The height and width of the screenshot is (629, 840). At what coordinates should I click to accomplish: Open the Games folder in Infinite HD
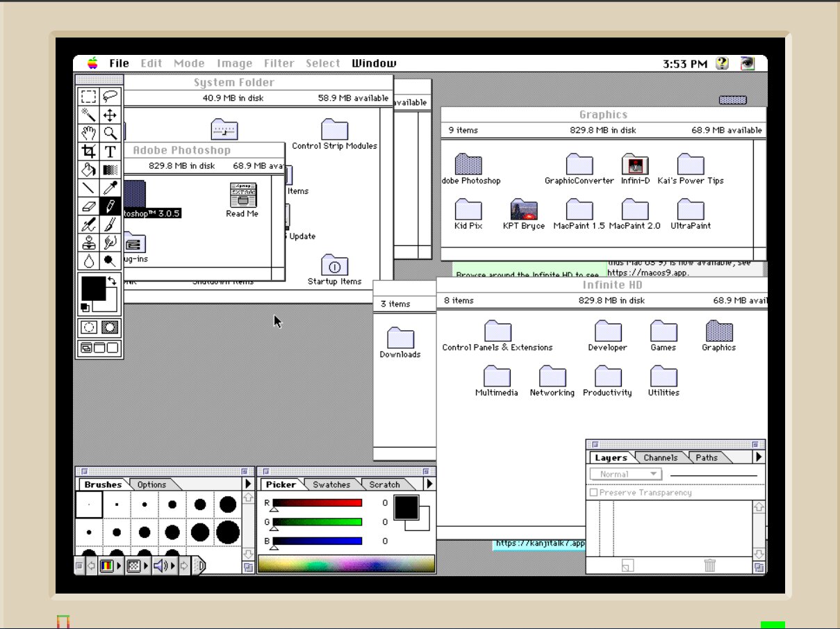click(663, 332)
